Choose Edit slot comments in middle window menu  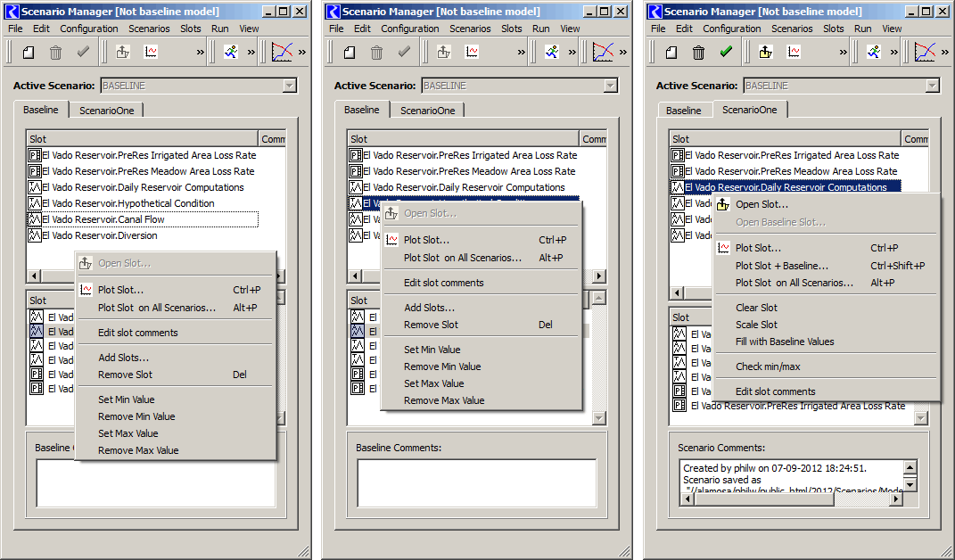pyautogui.click(x=482, y=283)
